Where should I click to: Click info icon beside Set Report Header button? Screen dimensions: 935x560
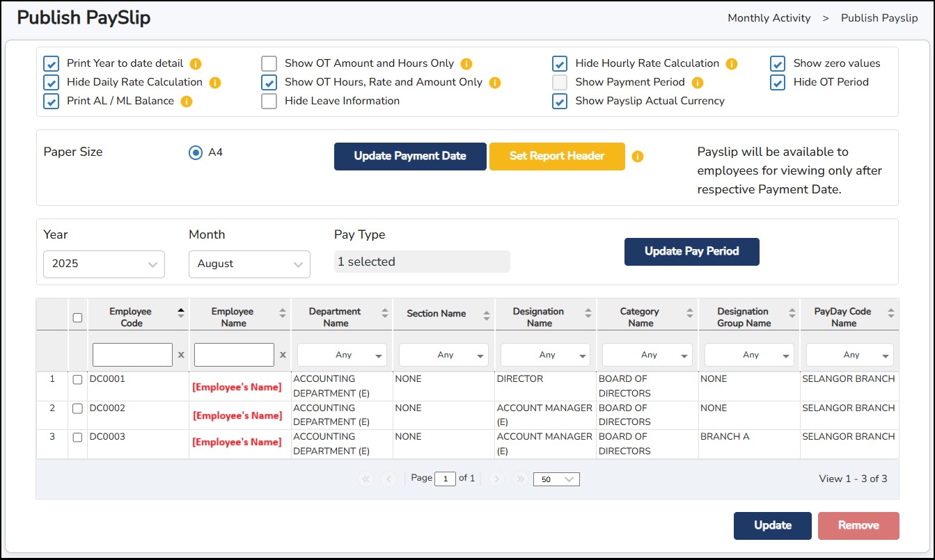638,157
